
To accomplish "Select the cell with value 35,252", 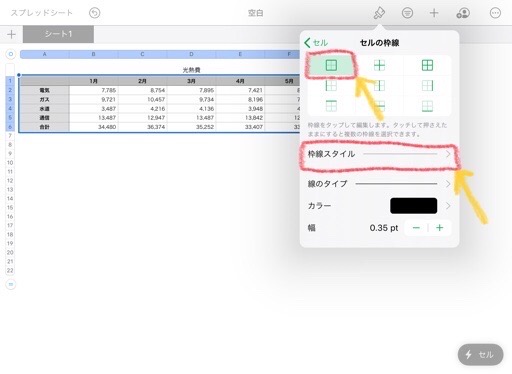I will click(192, 127).
